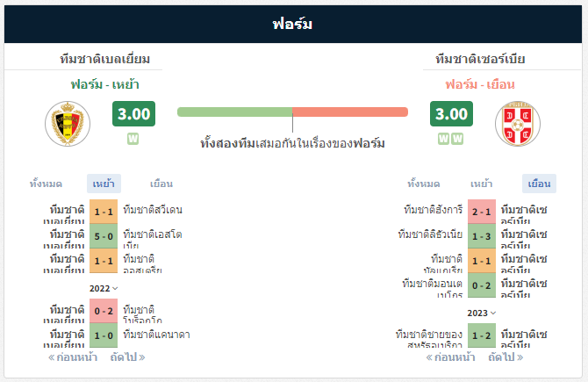588x382 pixels.
Task: Click the Belgium national team crest
Action: (68, 124)
